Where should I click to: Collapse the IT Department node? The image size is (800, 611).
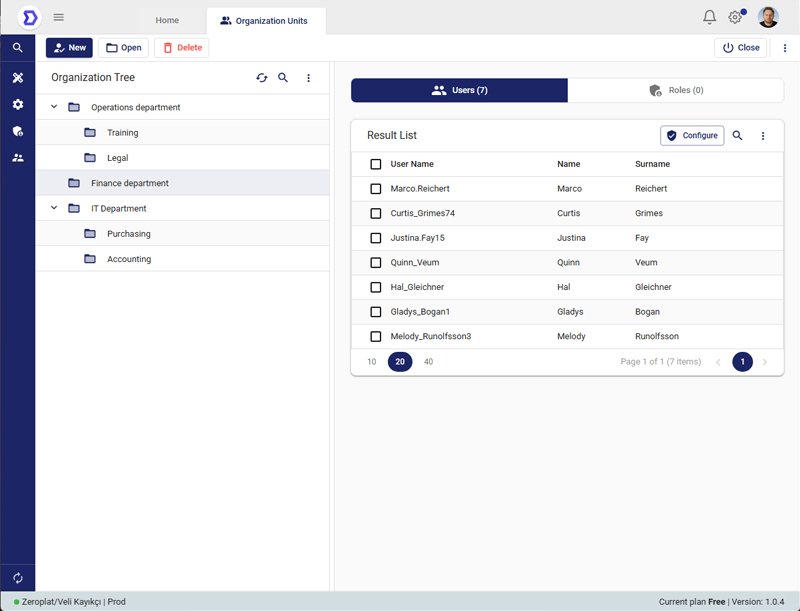point(54,209)
